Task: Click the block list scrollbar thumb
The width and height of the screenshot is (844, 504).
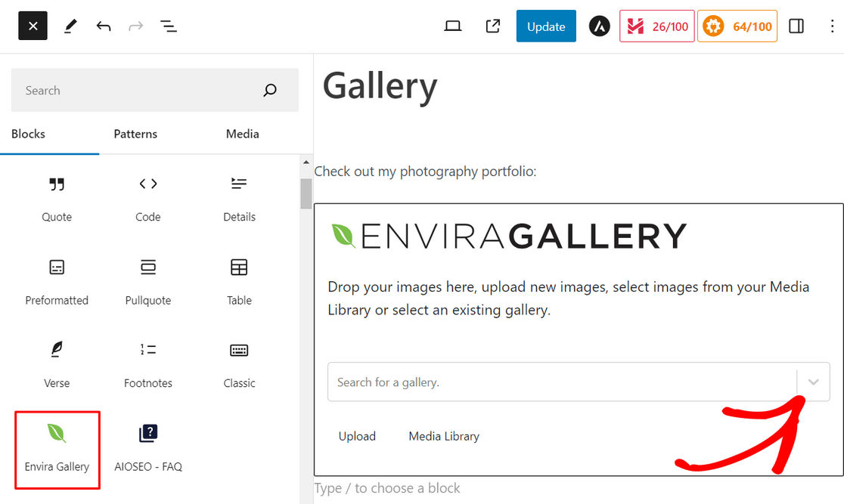Action: 306,193
